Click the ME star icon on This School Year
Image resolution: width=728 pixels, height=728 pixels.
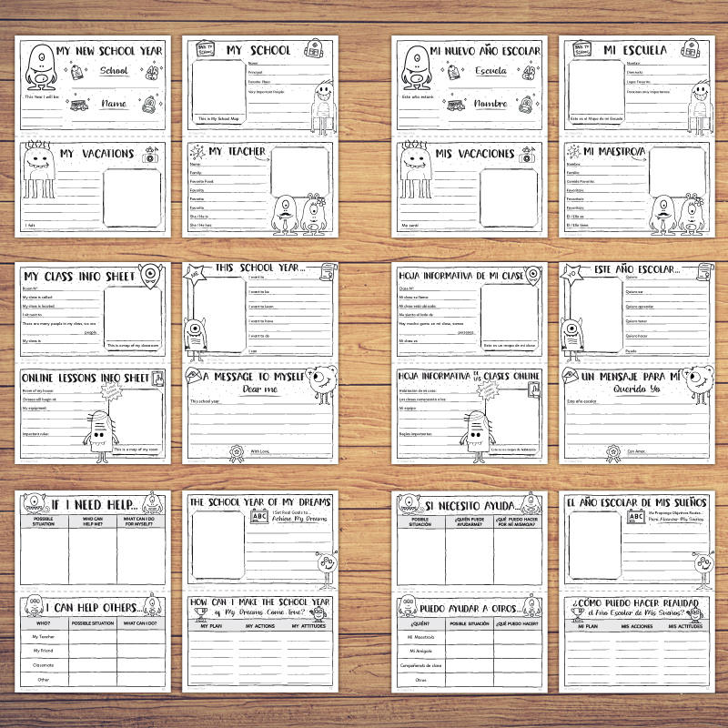pyautogui.click(x=192, y=271)
